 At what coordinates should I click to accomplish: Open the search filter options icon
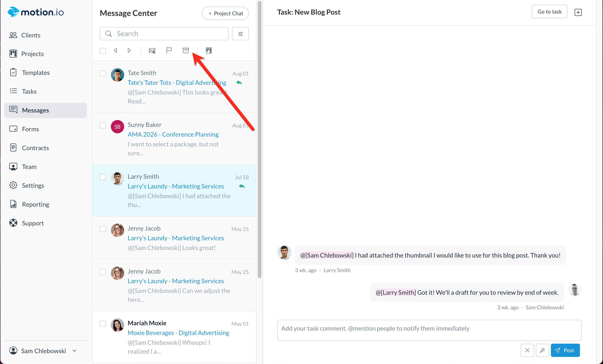click(240, 34)
